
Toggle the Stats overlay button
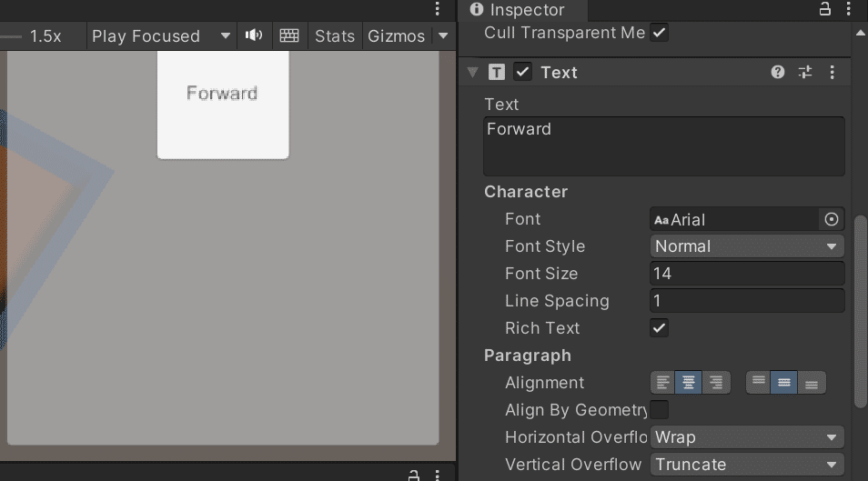point(334,36)
